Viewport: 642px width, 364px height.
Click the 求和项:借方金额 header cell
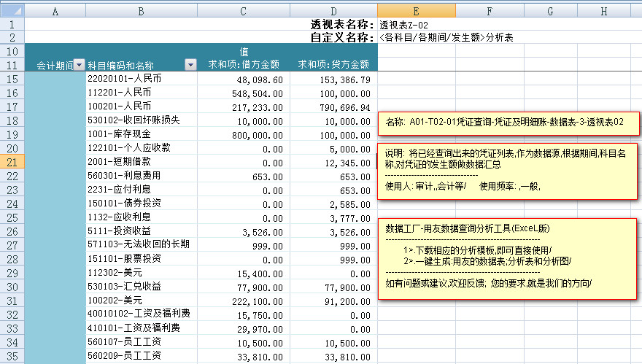pos(243,65)
